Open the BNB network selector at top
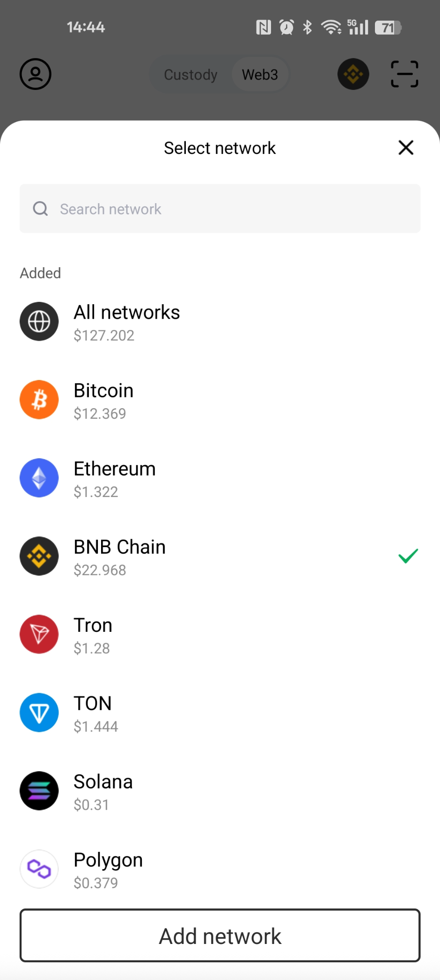Image resolution: width=440 pixels, height=980 pixels. (x=353, y=74)
